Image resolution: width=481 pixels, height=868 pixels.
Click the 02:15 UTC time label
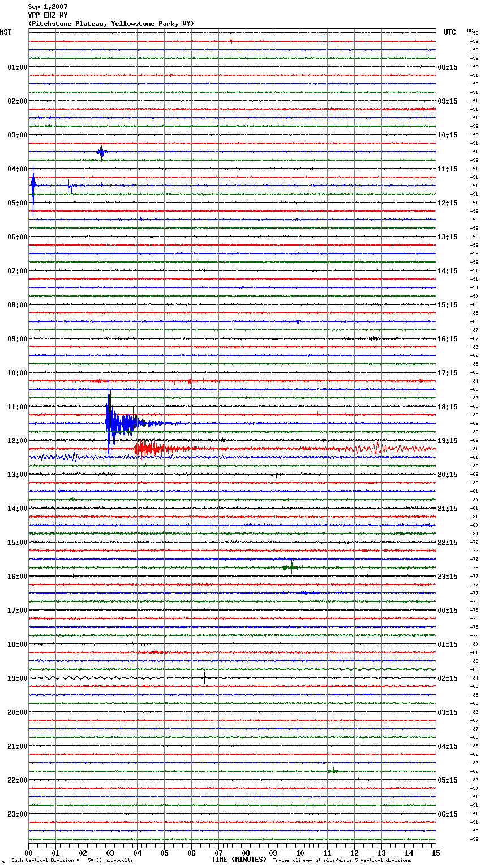pos(448,678)
